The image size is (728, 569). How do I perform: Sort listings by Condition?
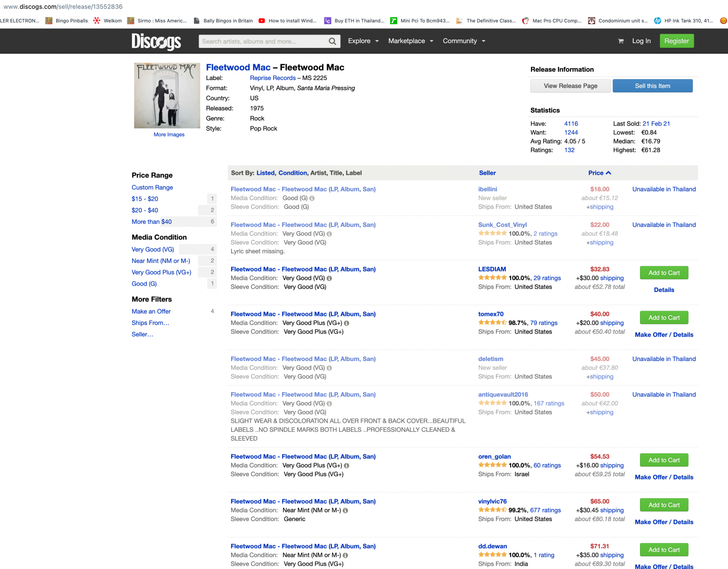point(292,173)
